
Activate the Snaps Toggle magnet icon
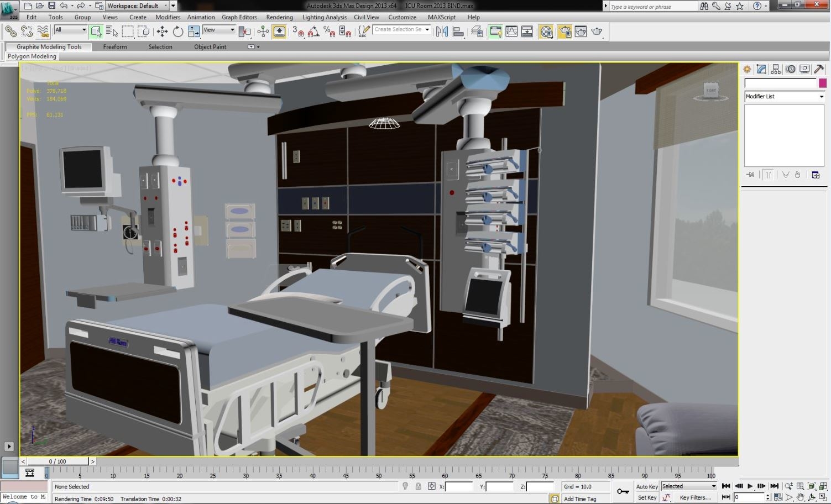click(297, 32)
